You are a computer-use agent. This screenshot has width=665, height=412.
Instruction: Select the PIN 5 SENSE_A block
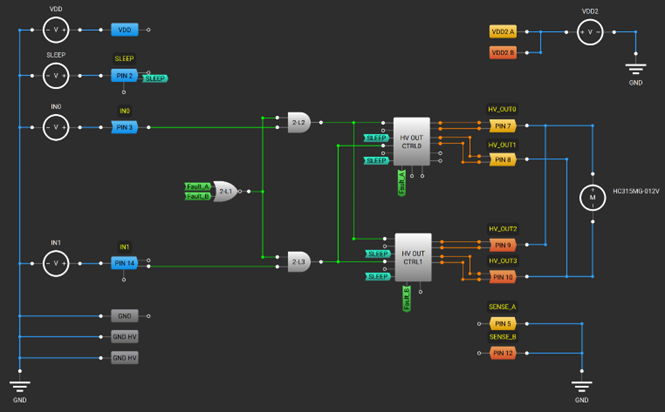502,323
